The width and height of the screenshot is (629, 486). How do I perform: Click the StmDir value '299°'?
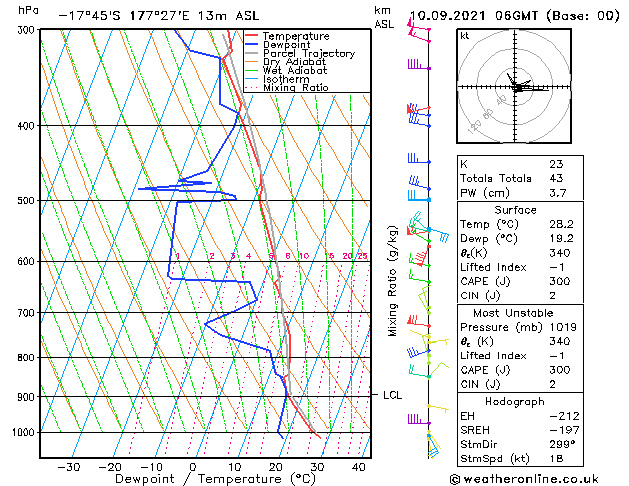(562, 444)
